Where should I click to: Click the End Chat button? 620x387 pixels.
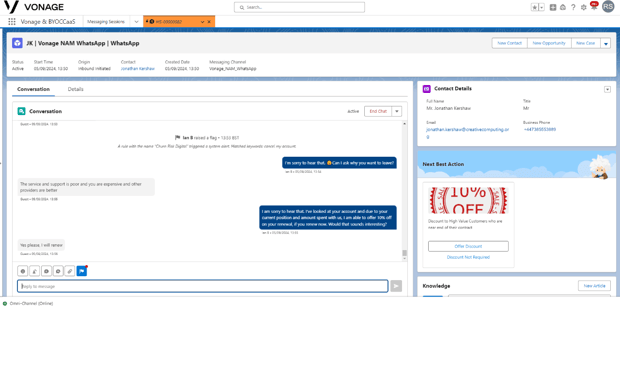(x=378, y=111)
